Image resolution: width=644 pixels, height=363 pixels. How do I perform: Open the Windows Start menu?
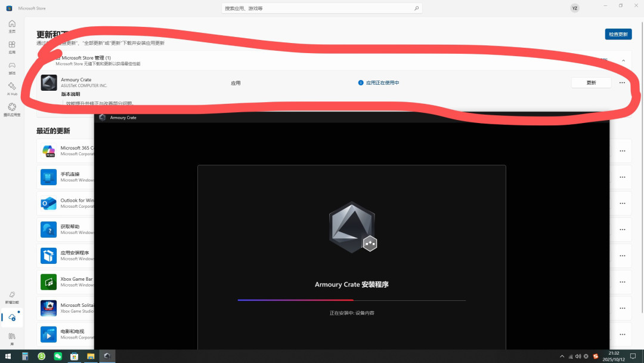click(x=8, y=356)
